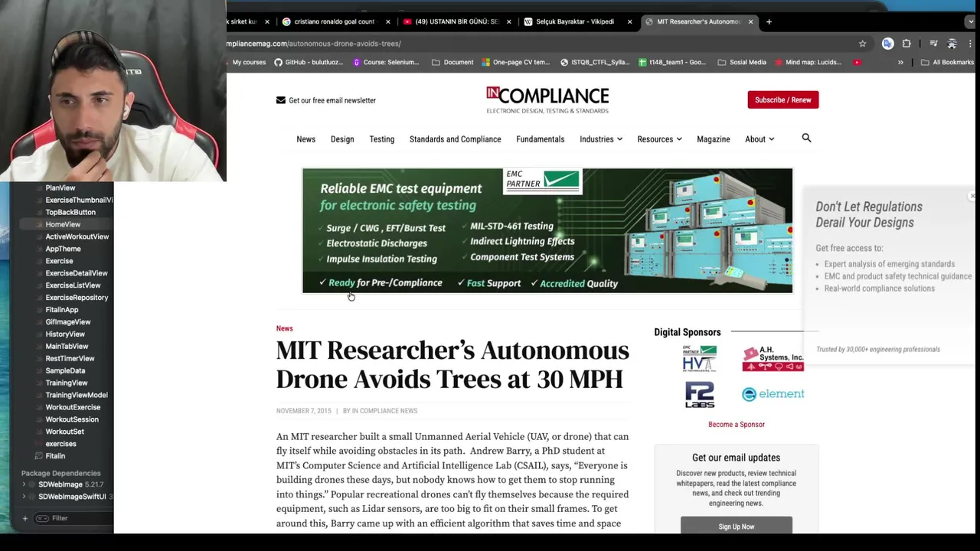
Task: Click the envelope icon beside newsletter link
Action: (280, 100)
